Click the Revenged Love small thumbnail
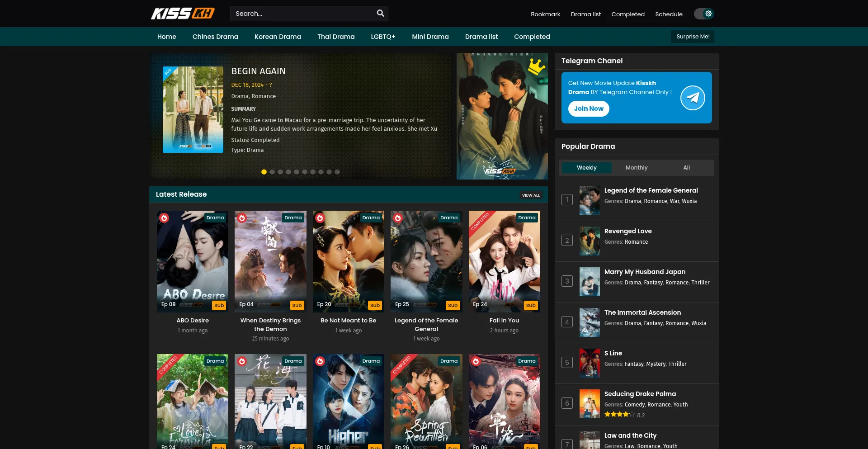Screen dimensions: 868x449 590,241
